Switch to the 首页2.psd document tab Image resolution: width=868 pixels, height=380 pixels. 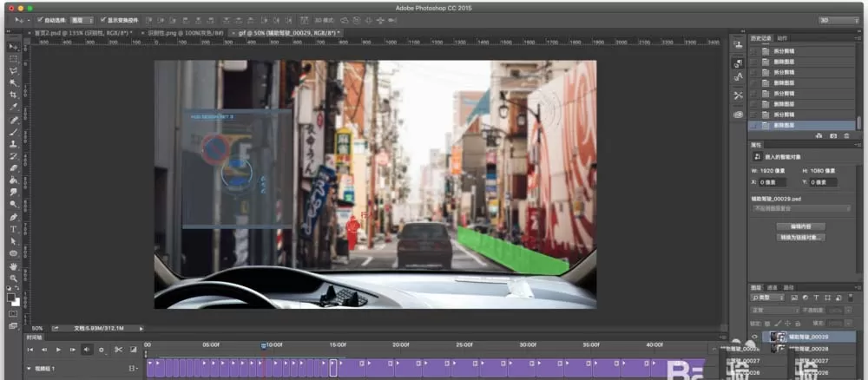pyautogui.click(x=83, y=33)
